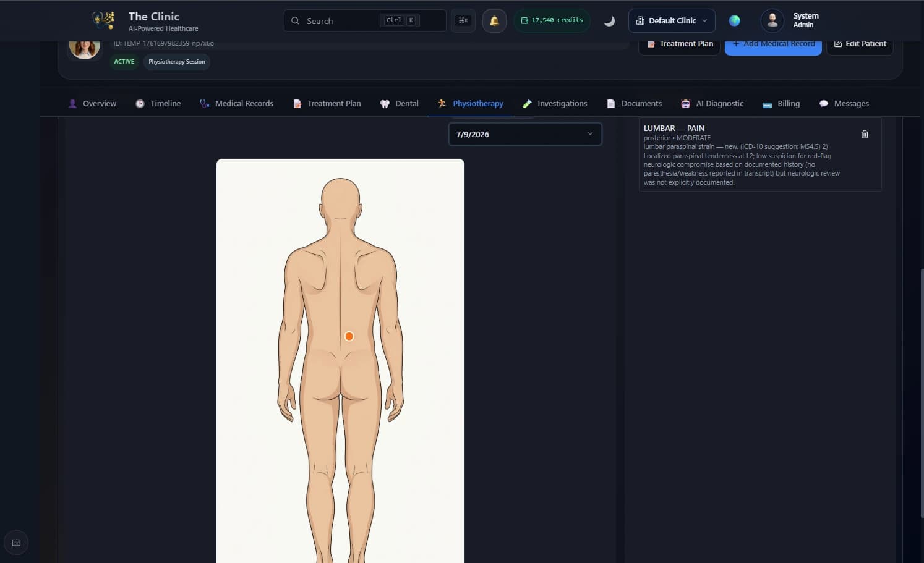Open the Messages tab
924x563 pixels.
point(844,103)
